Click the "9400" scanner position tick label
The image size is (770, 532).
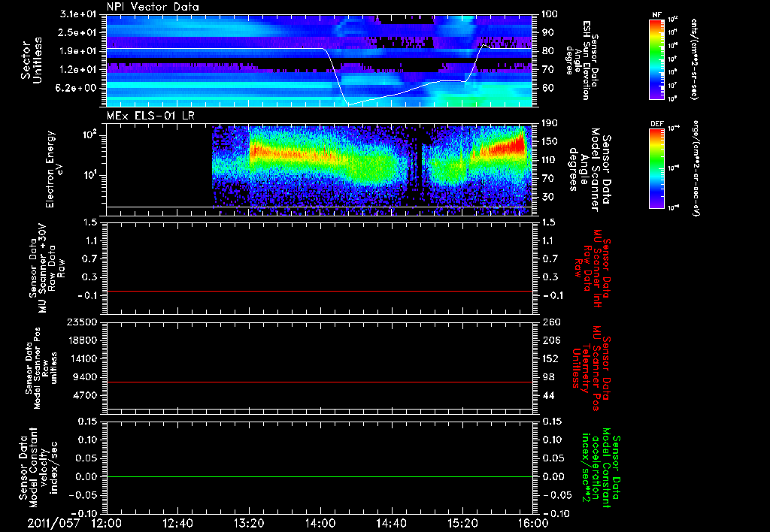[86, 377]
